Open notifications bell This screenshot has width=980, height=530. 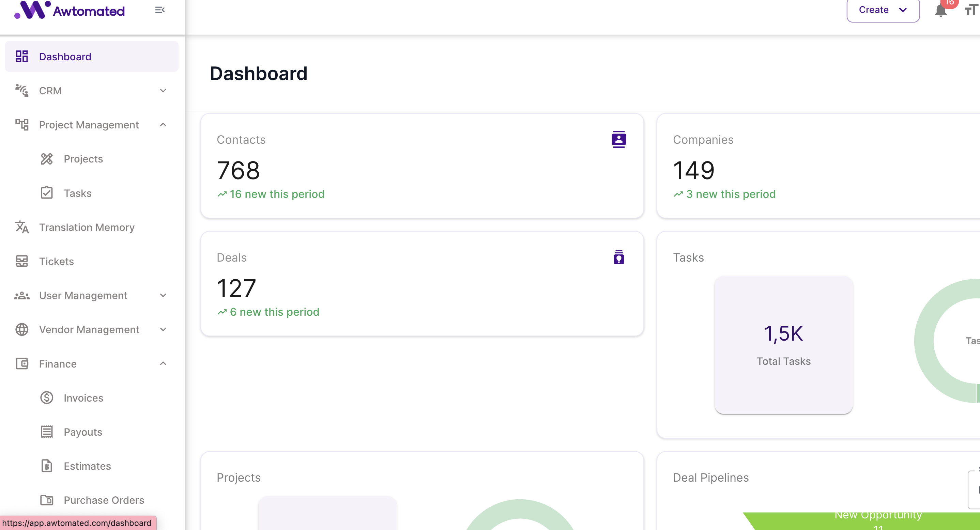(x=940, y=11)
